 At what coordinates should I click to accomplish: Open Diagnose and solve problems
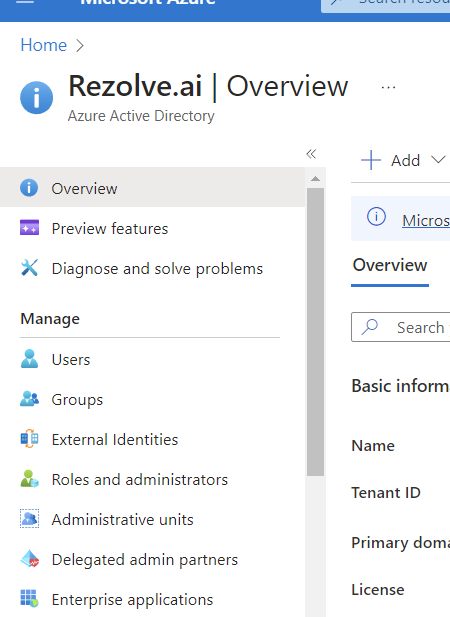coord(152,268)
